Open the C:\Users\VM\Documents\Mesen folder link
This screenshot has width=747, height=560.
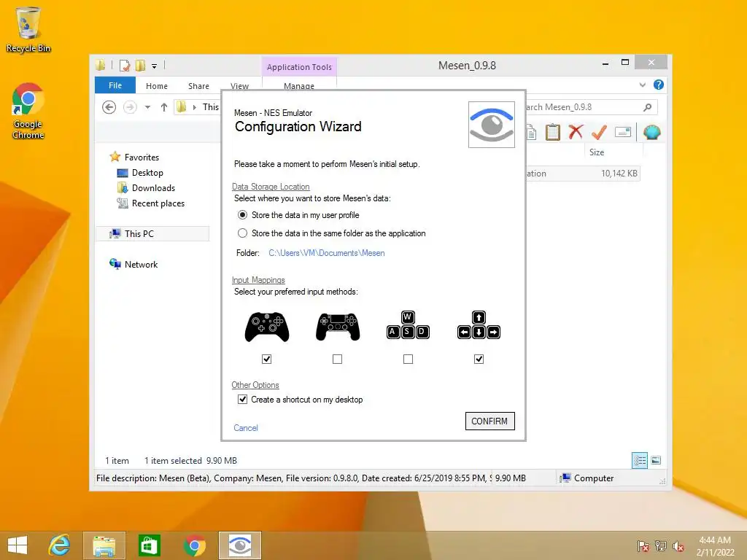326,253
